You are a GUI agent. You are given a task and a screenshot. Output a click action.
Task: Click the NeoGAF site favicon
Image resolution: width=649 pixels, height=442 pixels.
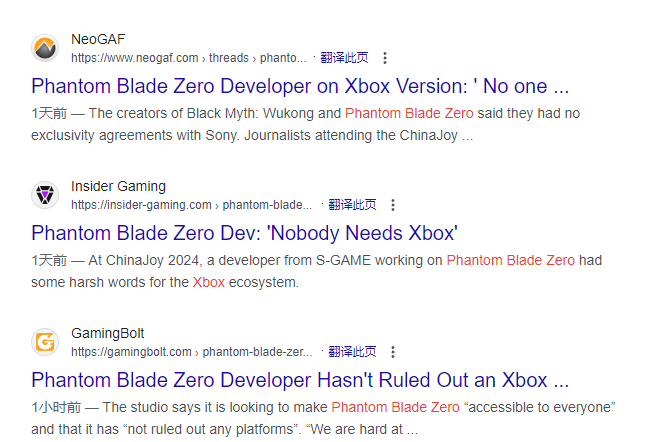click(x=45, y=48)
